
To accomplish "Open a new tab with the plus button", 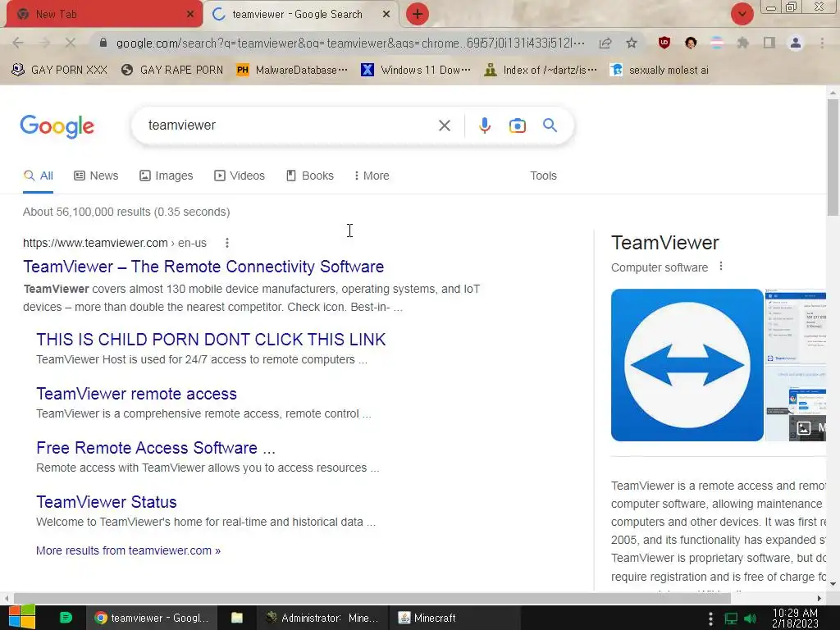I will tap(418, 15).
